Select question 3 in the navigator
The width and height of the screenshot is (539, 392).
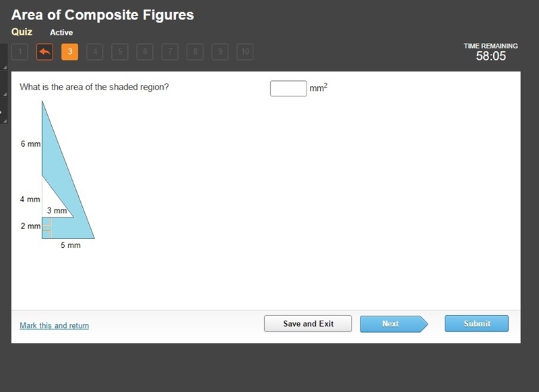(x=70, y=52)
